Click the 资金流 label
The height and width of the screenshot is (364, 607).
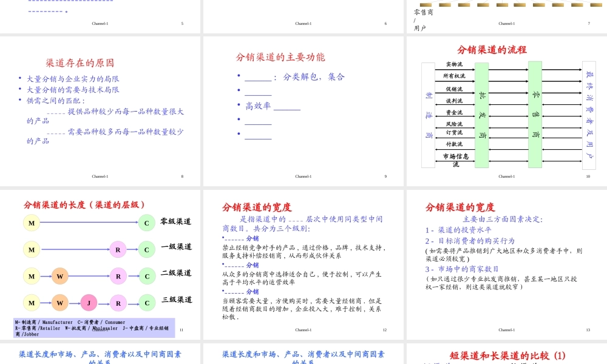click(454, 112)
